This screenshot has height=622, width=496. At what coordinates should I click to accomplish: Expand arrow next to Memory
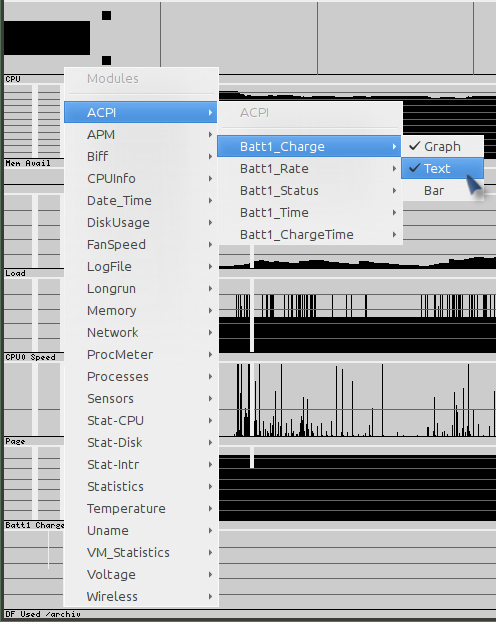click(210, 311)
